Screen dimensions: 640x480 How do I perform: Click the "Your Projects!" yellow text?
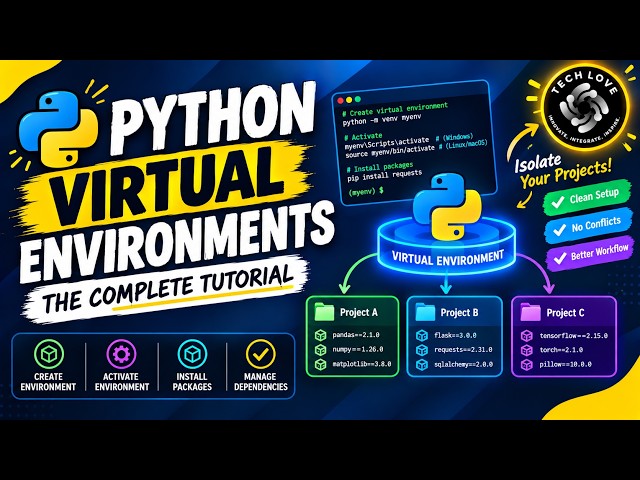(x=566, y=175)
